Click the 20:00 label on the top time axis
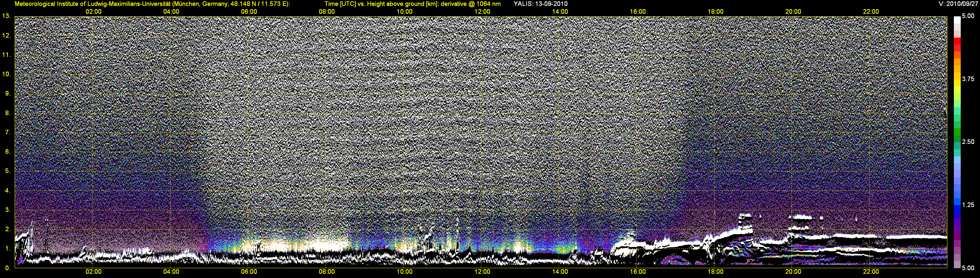The width and height of the screenshot is (980, 278). (x=793, y=12)
